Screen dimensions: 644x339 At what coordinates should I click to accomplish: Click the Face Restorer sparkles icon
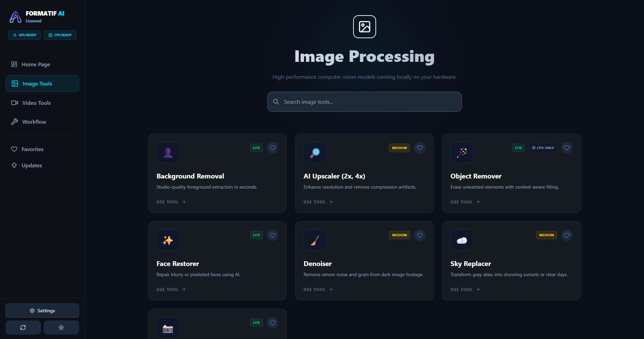(168, 240)
